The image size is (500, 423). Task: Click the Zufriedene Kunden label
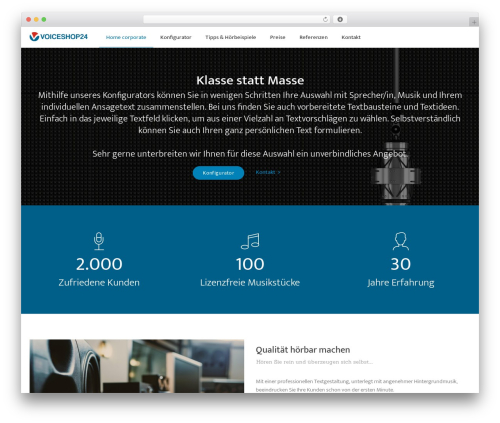point(99,283)
